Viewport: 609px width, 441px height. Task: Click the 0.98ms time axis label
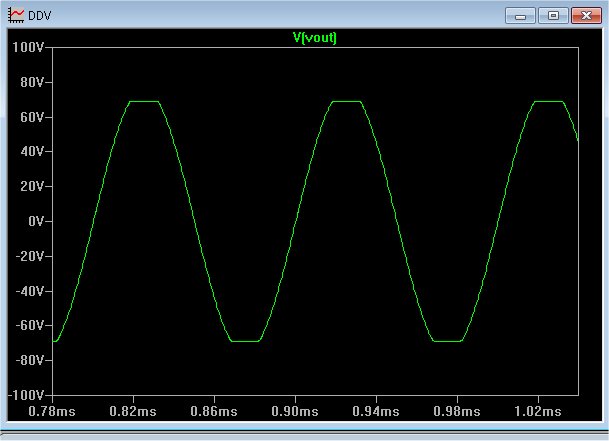point(457,411)
